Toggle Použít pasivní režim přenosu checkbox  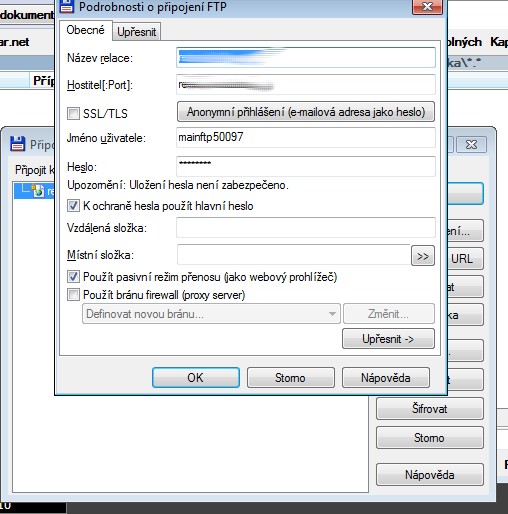73,277
